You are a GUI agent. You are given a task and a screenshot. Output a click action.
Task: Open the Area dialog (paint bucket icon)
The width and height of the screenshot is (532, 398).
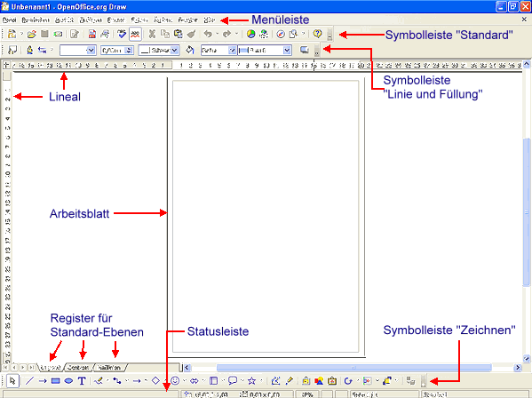[190, 51]
